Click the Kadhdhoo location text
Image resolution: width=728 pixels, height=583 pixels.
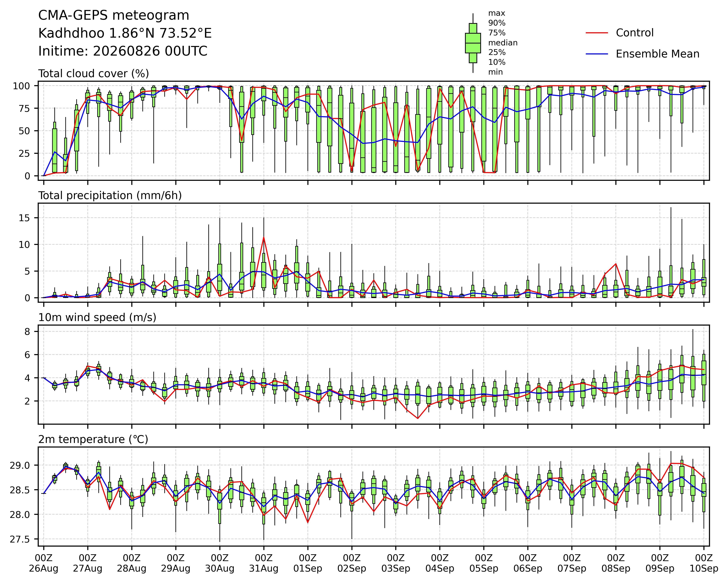click(125, 33)
